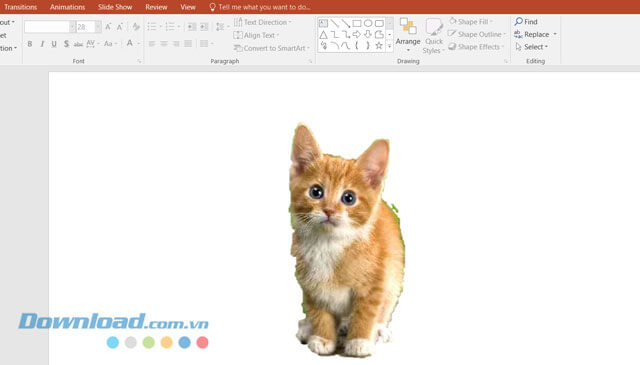Select the kitten picture on slide

tap(346, 240)
